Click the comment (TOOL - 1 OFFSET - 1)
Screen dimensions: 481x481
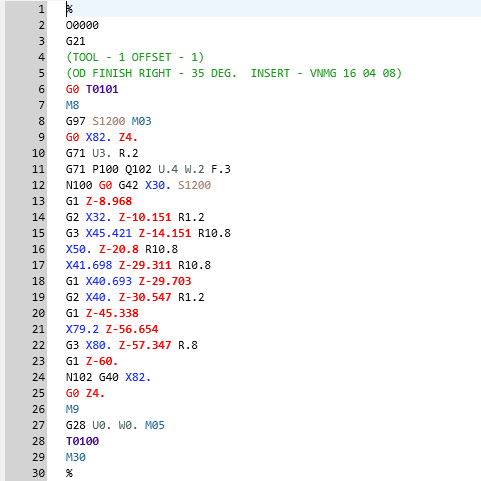[x=135, y=57]
